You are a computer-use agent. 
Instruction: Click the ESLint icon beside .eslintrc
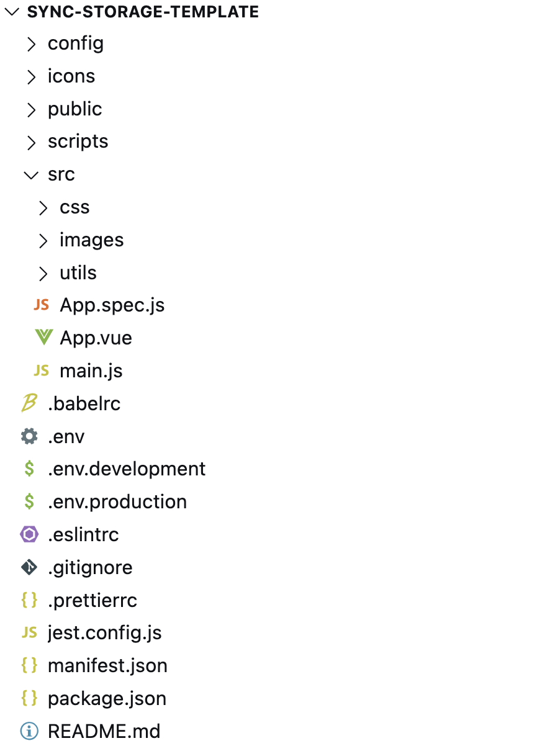coord(29,534)
